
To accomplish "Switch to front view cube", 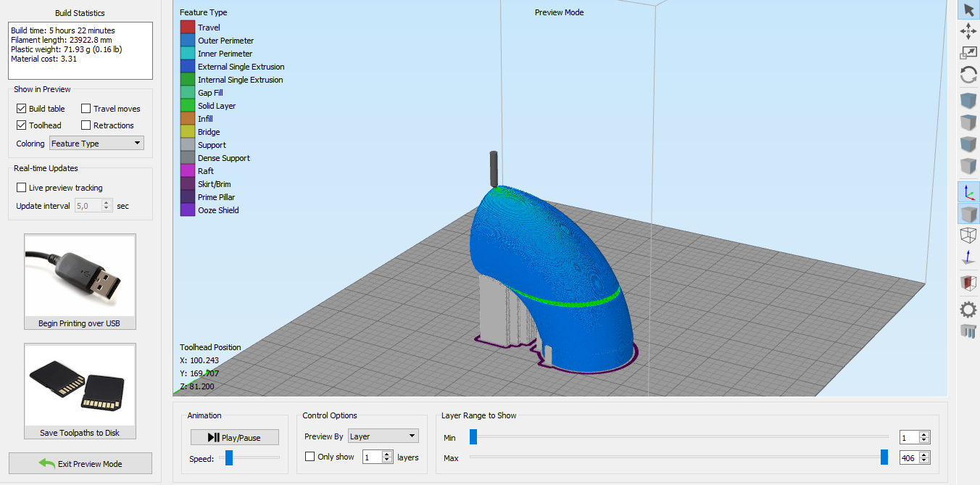I will (968, 144).
